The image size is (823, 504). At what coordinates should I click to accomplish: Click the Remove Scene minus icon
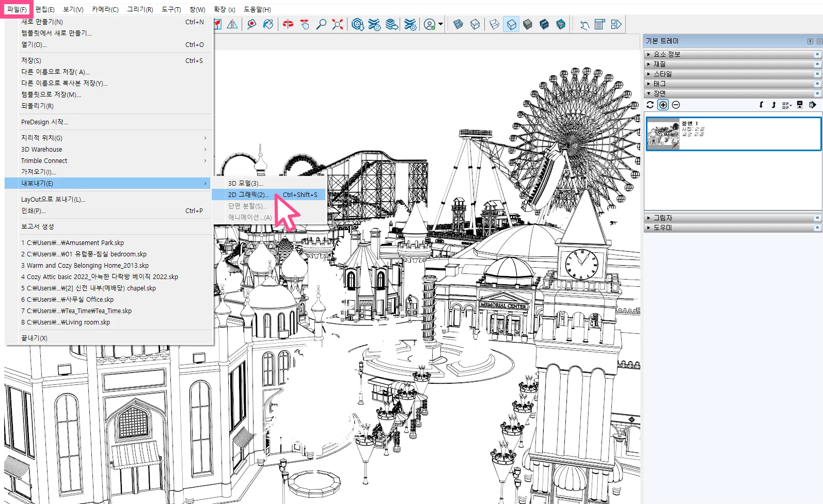coord(676,105)
